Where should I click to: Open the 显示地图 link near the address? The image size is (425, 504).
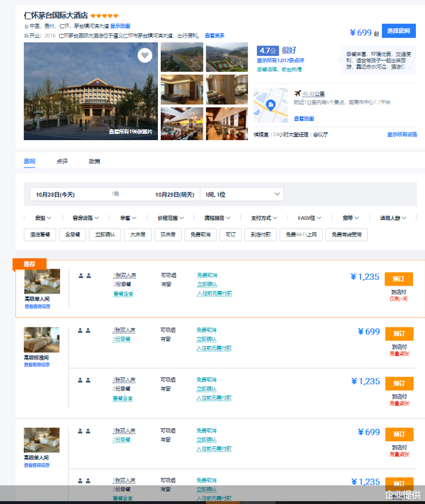[x=120, y=26]
